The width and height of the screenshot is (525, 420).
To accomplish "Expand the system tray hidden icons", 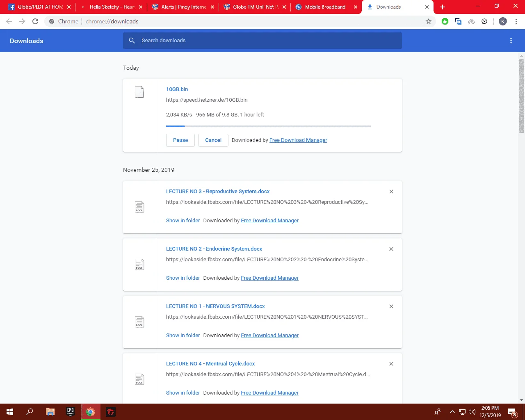I will 452,412.
